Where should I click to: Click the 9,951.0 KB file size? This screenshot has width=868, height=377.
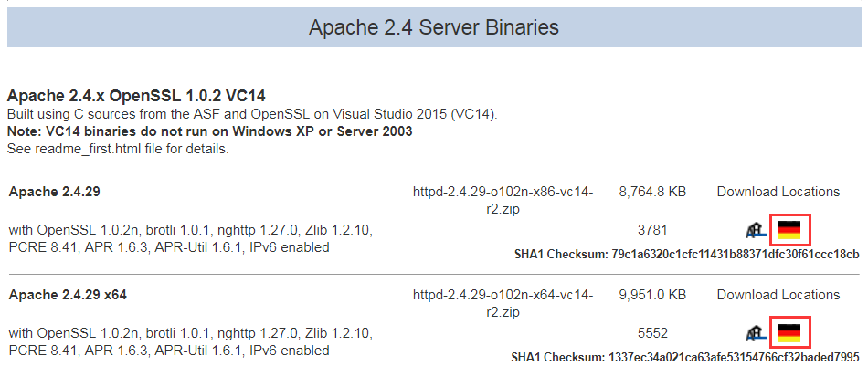pos(652,295)
